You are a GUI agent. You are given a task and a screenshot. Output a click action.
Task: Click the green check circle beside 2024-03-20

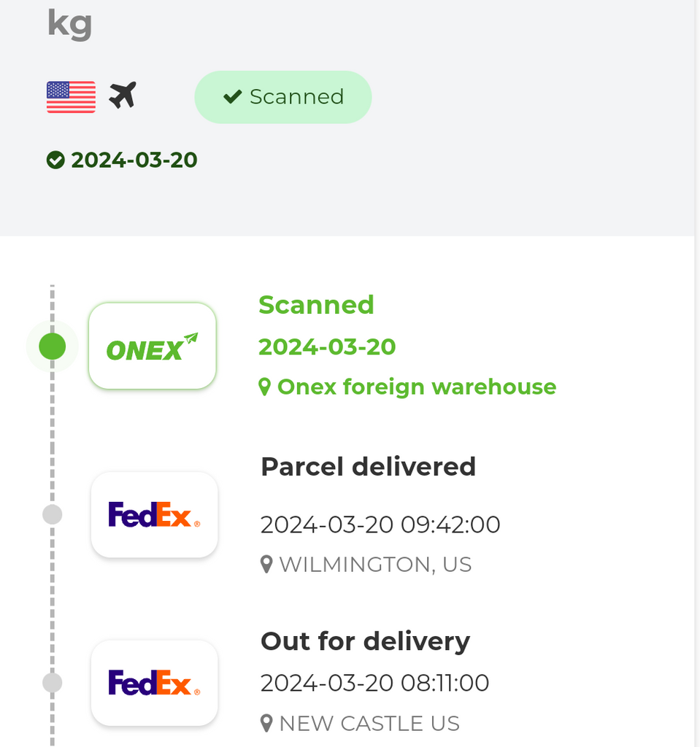[x=55, y=160]
